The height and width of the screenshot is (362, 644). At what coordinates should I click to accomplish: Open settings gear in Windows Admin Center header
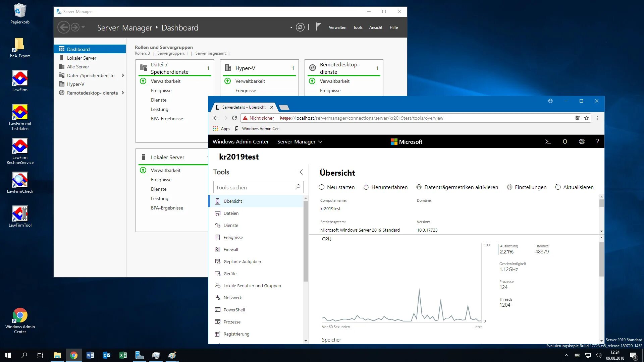click(x=582, y=142)
